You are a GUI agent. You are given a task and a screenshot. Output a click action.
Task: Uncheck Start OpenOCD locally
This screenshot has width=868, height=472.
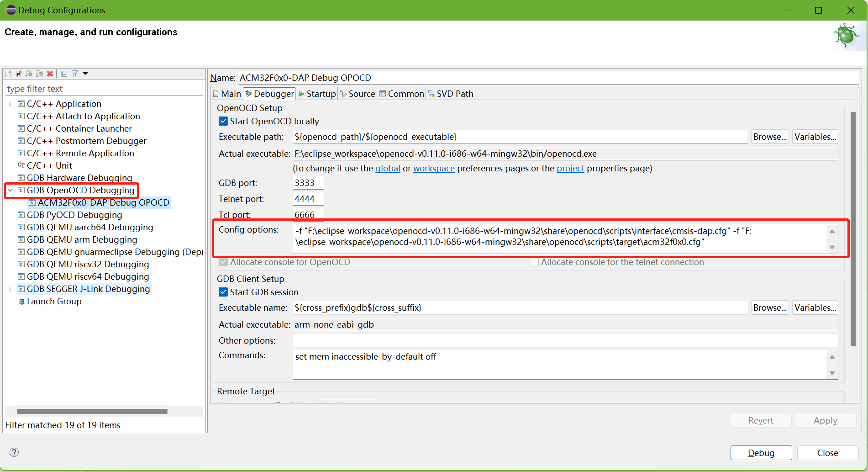(223, 121)
